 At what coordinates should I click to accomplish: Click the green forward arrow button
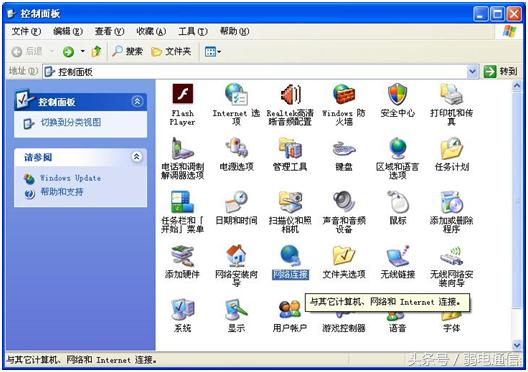pyautogui.click(x=68, y=52)
